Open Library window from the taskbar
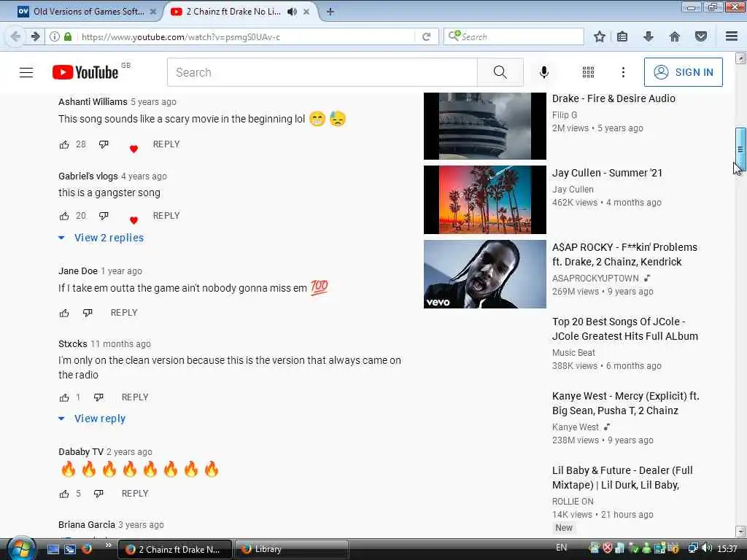Screen dimensions: 747x560 click(x=292, y=549)
